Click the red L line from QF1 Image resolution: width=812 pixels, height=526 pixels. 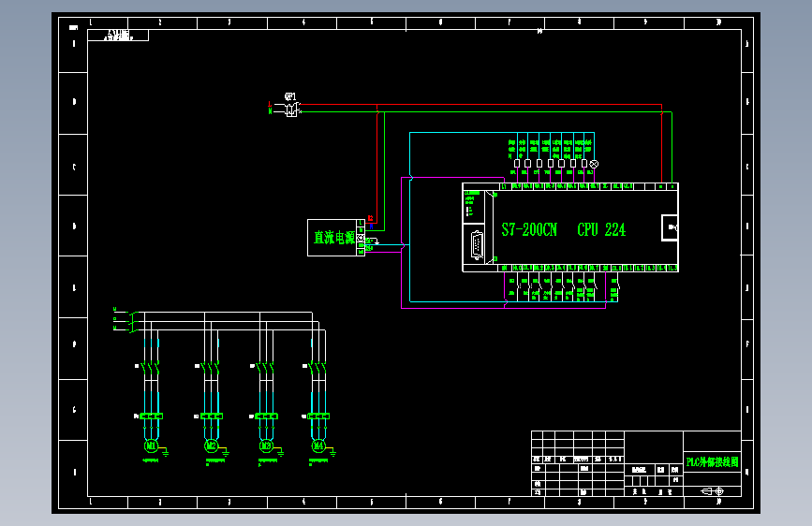point(480,105)
